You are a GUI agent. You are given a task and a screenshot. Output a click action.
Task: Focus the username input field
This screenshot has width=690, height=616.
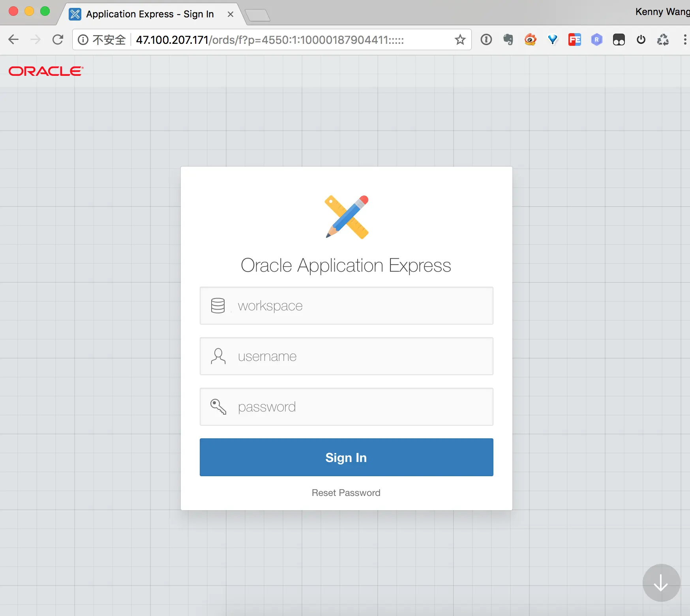pos(347,356)
